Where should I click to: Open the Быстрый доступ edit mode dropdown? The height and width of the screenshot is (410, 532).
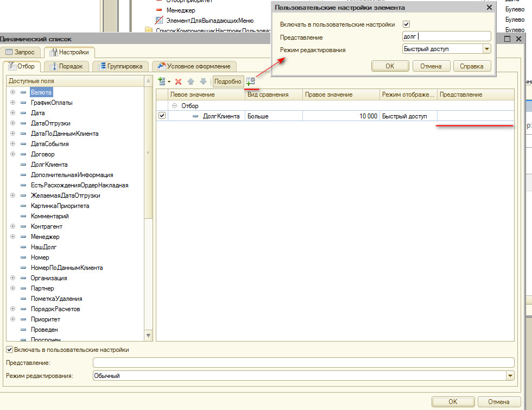tap(487, 49)
